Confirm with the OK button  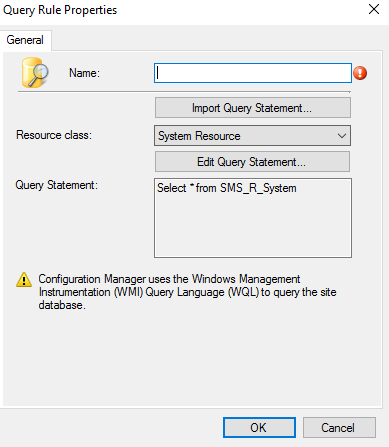259,427
